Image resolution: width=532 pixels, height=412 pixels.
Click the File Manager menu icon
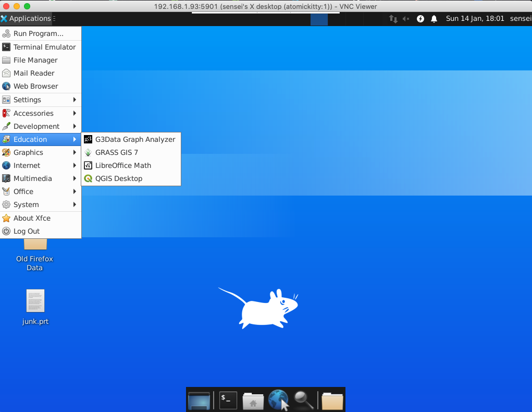coord(6,60)
